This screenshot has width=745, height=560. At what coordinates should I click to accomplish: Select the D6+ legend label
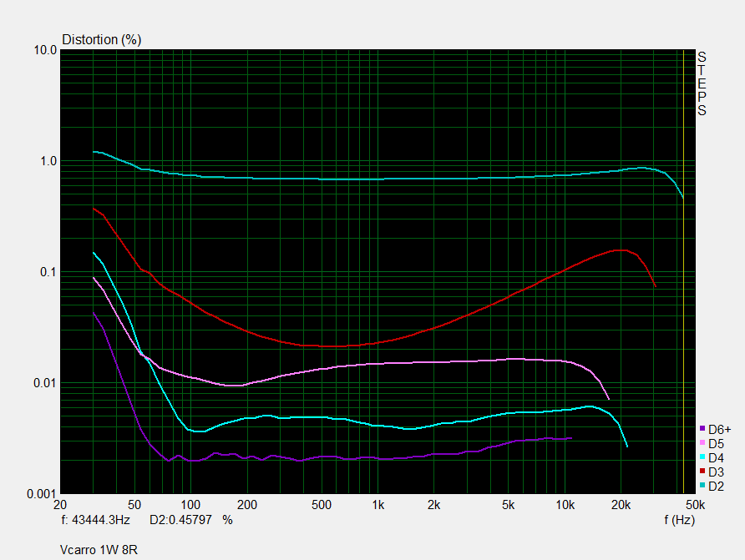point(720,430)
